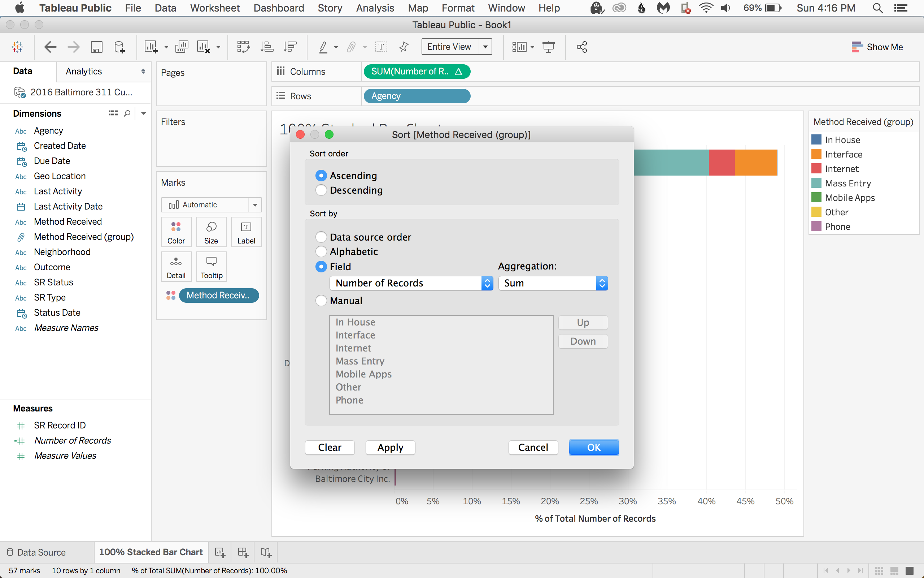Click Cancel in the Sort dialog
Screen dimensions: 924x578
click(x=533, y=447)
